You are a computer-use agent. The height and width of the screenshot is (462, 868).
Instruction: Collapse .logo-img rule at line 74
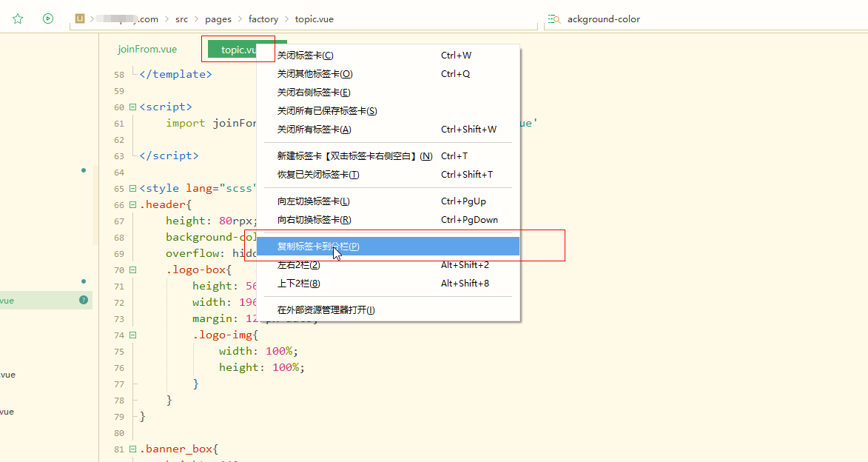point(133,335)
